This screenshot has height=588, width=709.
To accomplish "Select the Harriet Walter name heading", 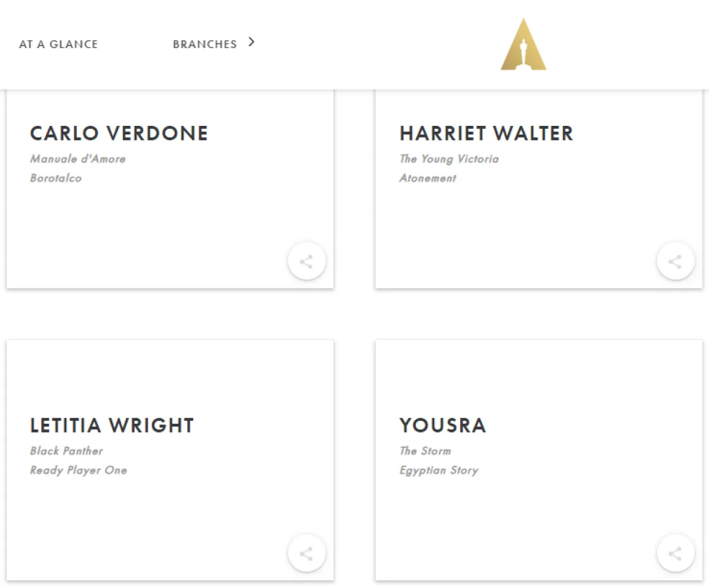I will tap(486, 134).
